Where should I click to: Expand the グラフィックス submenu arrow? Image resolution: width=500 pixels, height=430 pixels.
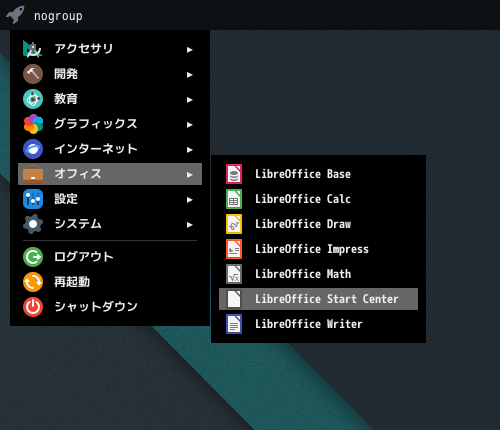(189, 125)
